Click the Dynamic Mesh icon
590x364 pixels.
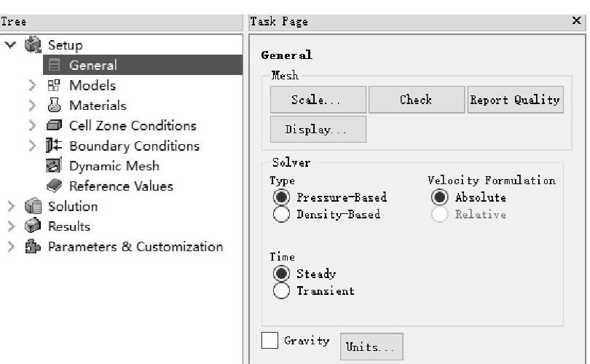[x=54, y=166]
